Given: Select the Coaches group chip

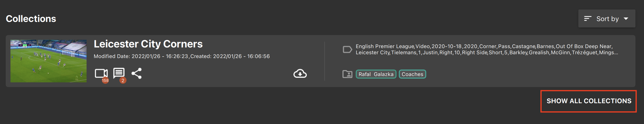Looking at the screenshot, I should click(x=412, y=74).
